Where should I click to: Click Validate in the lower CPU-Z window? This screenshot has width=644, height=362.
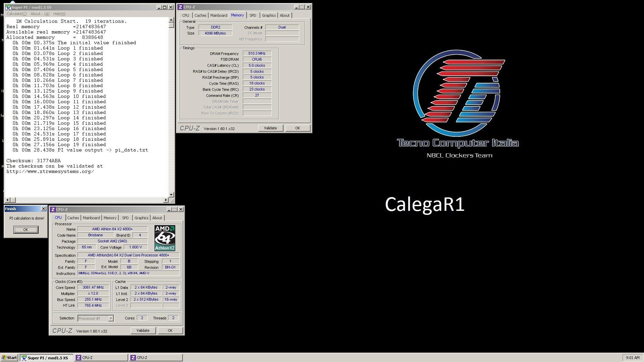pos(143,330)
